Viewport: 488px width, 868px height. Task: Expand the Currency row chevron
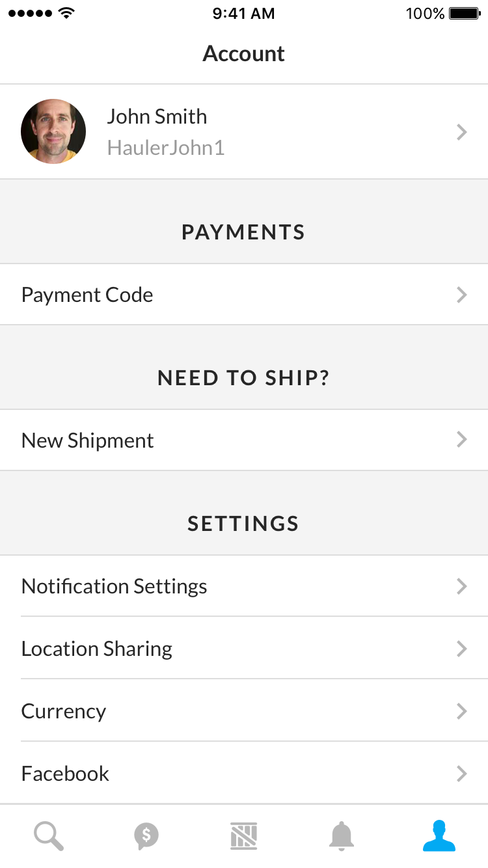point(462,711)
